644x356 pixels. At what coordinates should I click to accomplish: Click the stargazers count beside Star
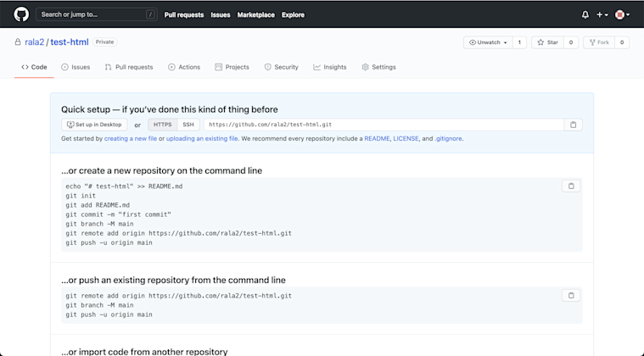coord(571,42)
